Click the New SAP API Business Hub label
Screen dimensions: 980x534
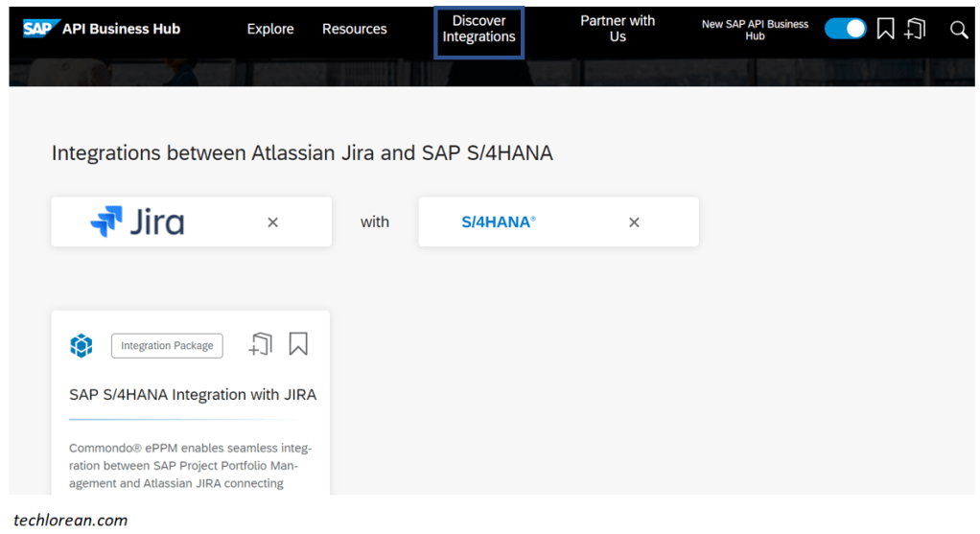(755, 30)
